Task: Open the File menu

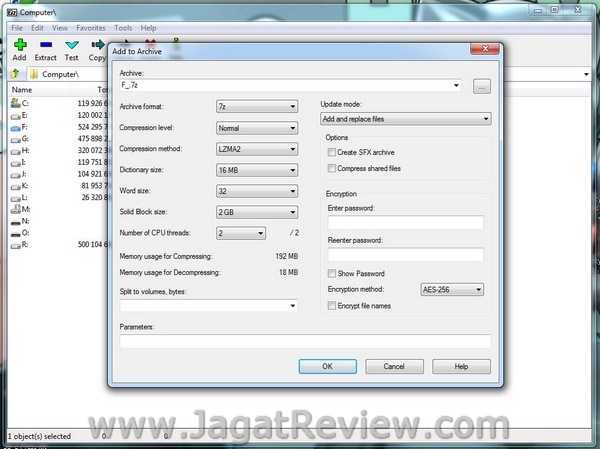Action: (x=17, y=28)
